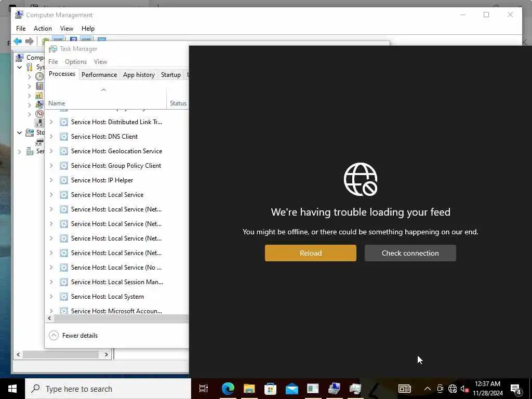532x399 pixels.
Task: Click Computer Management tree scrollbar right arrow
Action: pyautogui.click(x=106, y=354)
